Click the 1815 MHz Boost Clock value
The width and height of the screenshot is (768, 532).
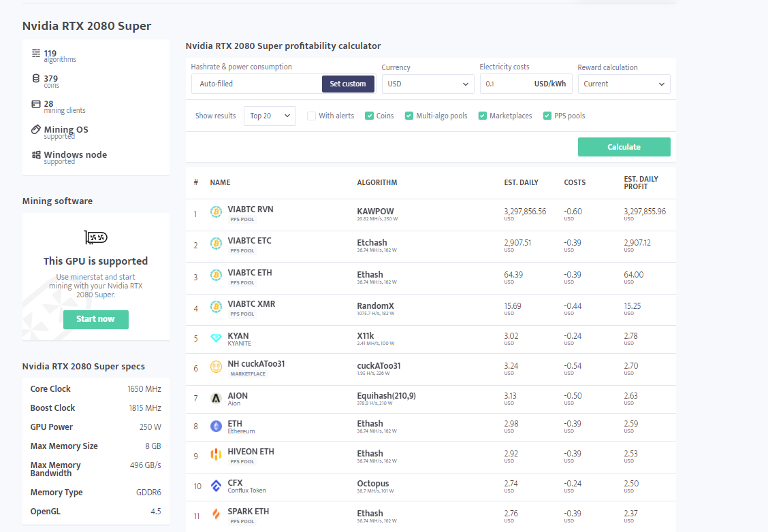point(145,408)
